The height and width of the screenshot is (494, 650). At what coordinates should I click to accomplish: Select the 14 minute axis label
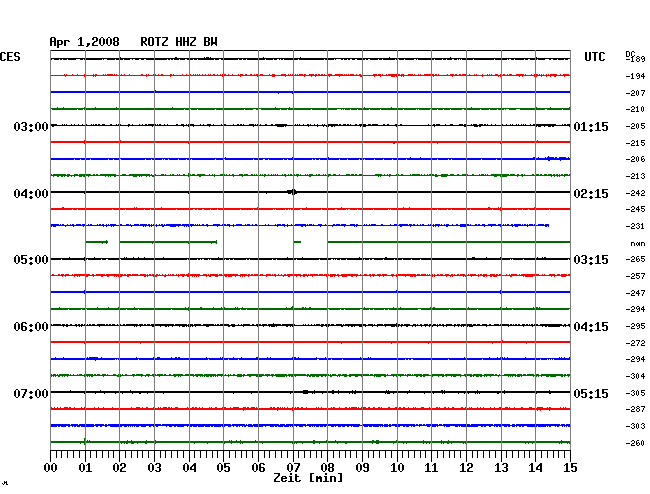(535, 468)
